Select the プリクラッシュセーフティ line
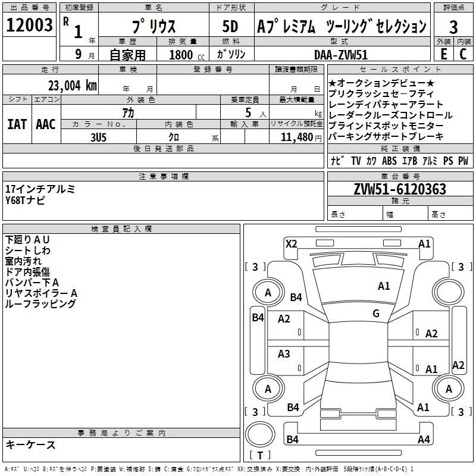 pos(381,93)
